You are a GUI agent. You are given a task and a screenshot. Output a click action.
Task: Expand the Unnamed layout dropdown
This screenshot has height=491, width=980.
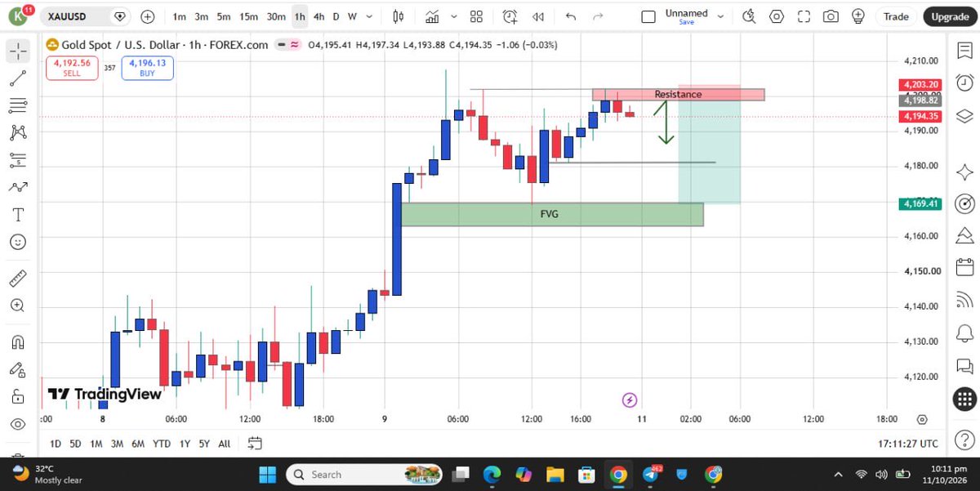(x=720, y=16)
